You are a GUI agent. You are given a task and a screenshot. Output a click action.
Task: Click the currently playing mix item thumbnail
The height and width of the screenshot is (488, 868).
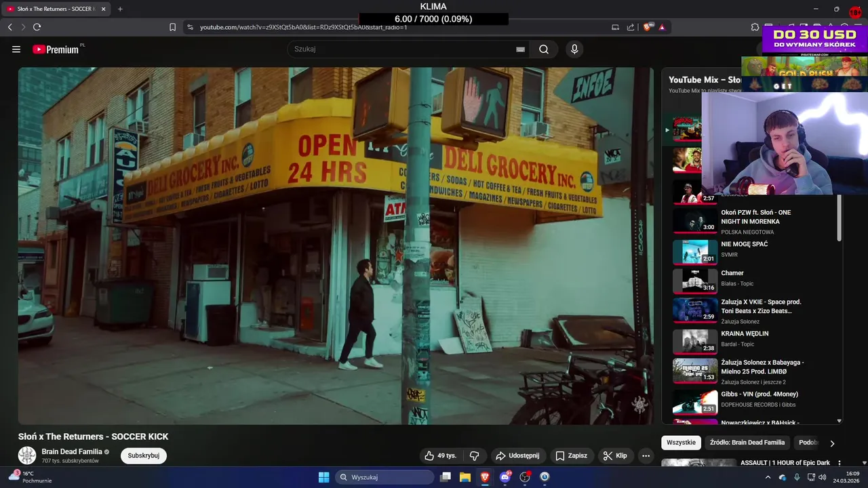(686, 129)
